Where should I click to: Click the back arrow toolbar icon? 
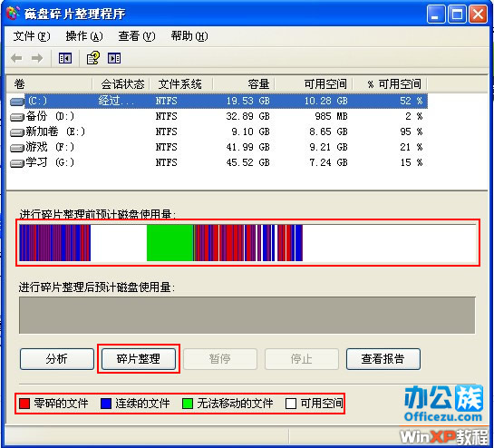[x=16, y=58]
